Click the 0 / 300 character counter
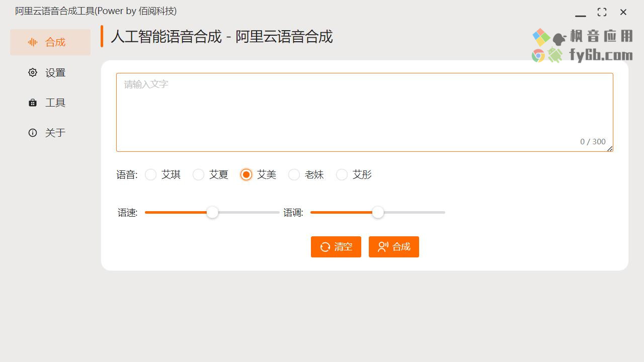 593,142
